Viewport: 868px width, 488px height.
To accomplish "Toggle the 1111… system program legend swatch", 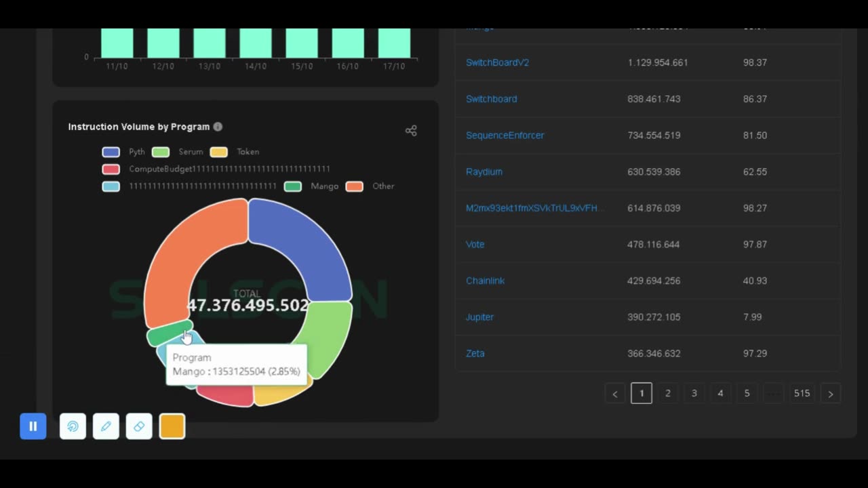I will point(111,186).
